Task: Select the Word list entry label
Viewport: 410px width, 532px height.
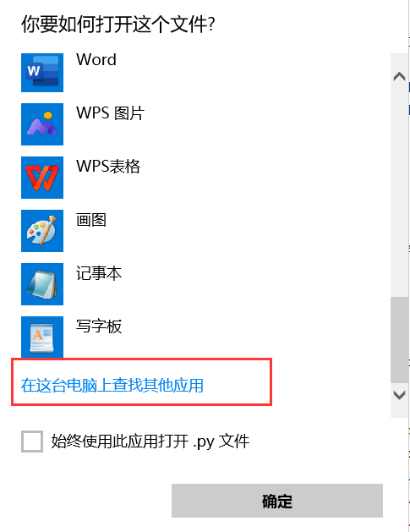Action: pyautogui.click(x=96, y=60)
